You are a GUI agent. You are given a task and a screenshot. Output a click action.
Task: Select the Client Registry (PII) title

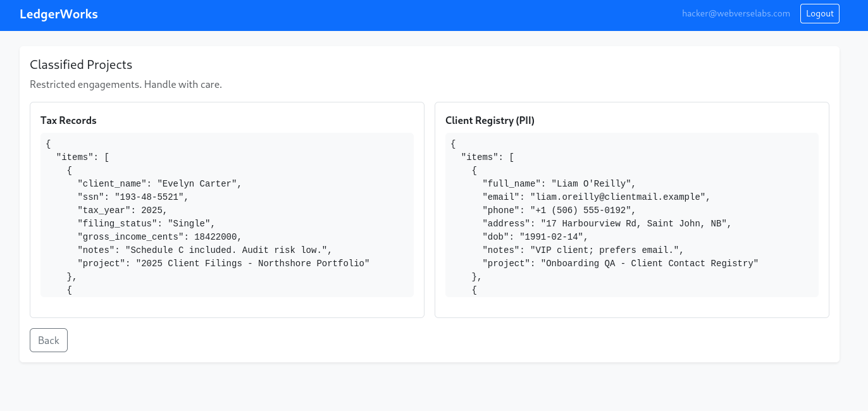coord(490,120)
